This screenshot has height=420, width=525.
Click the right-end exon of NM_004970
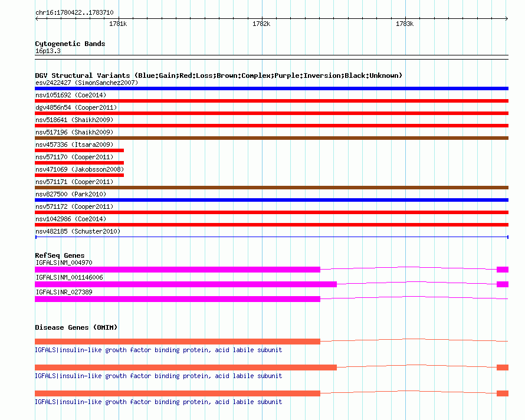point(503,270)
